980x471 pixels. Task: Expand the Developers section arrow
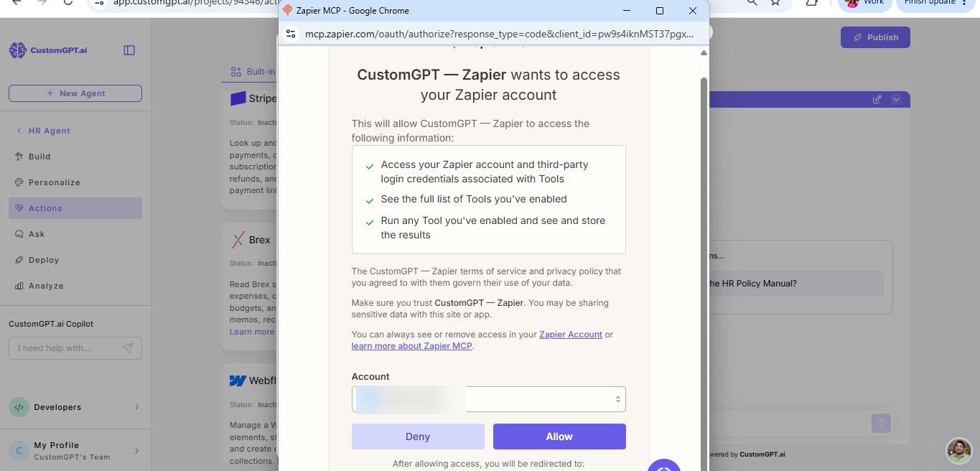click(136, 407)
